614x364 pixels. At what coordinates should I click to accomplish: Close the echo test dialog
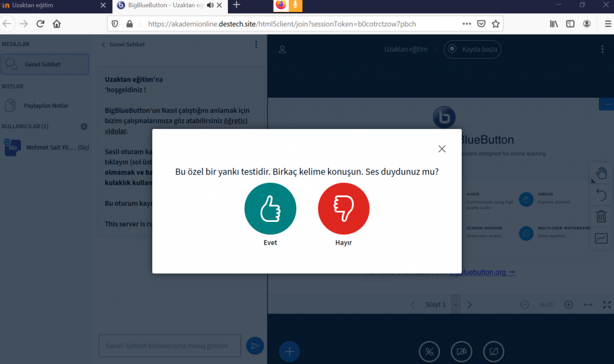tap(442, 149)
